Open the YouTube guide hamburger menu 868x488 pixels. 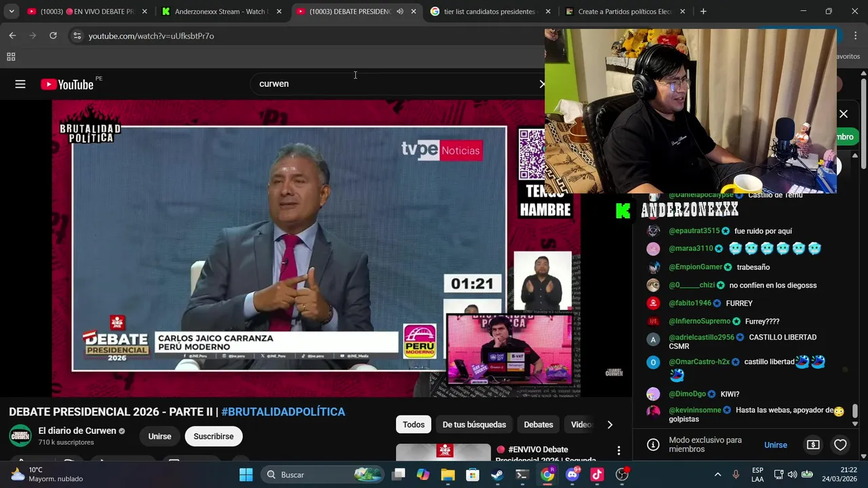20,84
